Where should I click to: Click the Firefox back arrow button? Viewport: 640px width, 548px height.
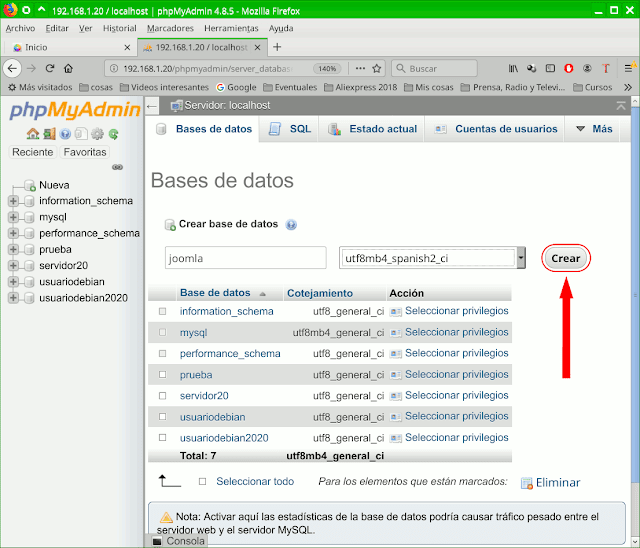[12, 68]
